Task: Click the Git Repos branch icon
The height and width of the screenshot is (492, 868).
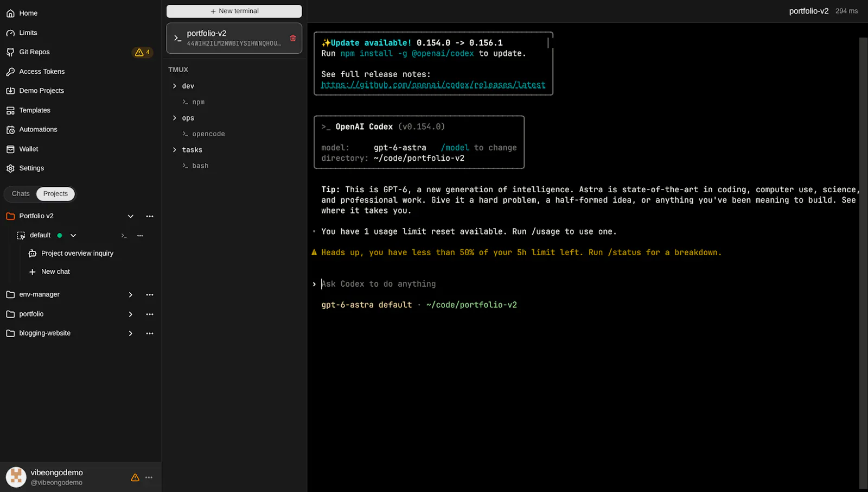Action: 10,52
